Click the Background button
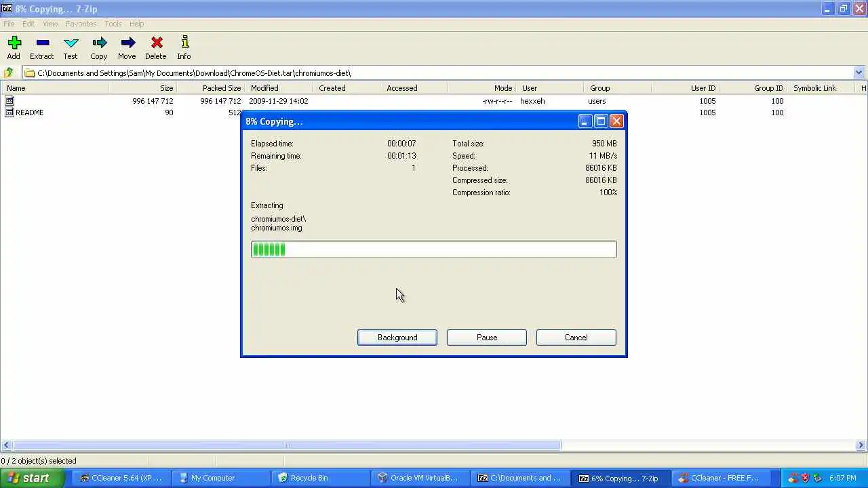Screen dimensions: 868x488 click(x=397, y=338)
